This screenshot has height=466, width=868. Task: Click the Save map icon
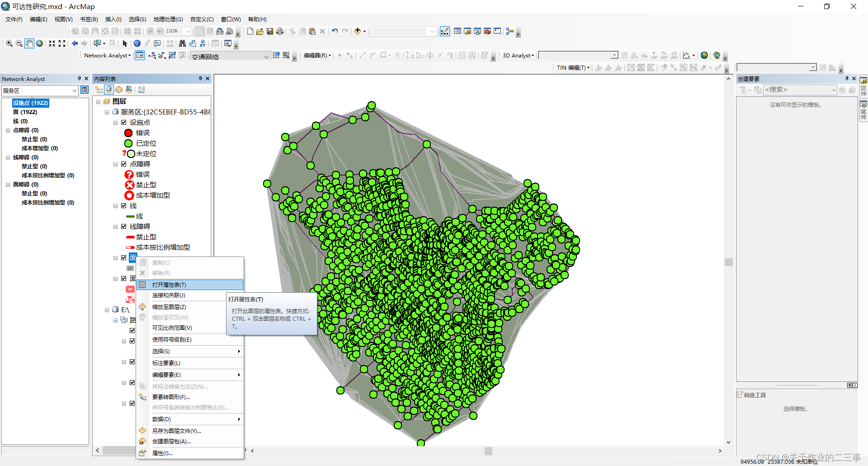[270, 31]
